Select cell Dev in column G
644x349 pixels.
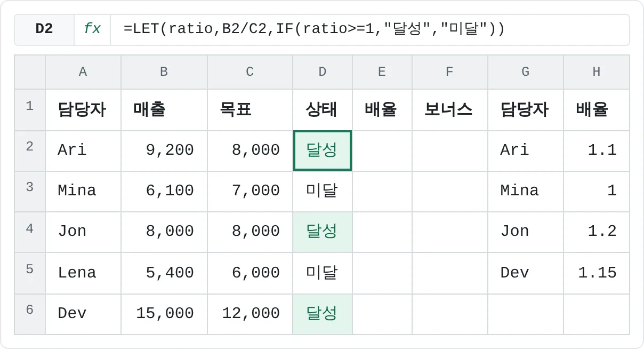(x=526, y=273)
